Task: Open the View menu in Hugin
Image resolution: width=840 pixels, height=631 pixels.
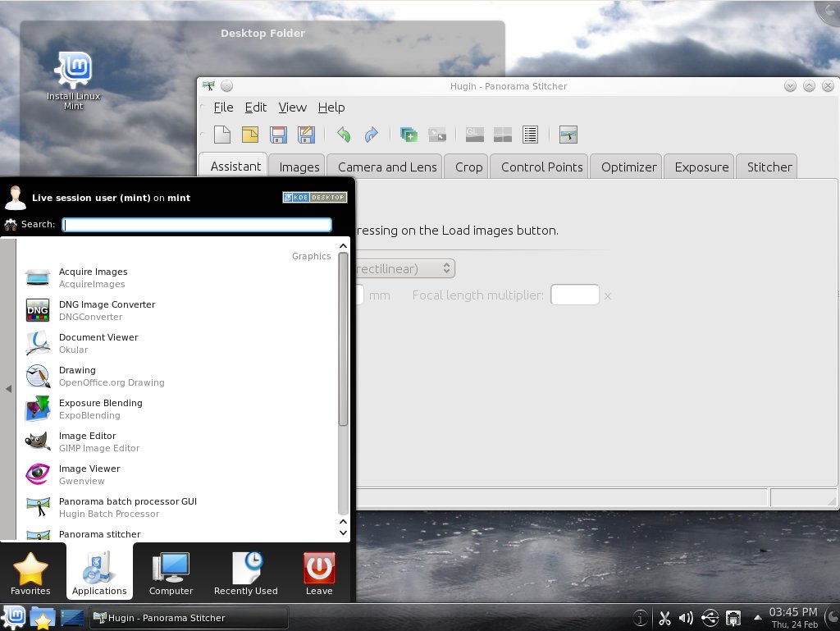Action: [x=293, y=107]
